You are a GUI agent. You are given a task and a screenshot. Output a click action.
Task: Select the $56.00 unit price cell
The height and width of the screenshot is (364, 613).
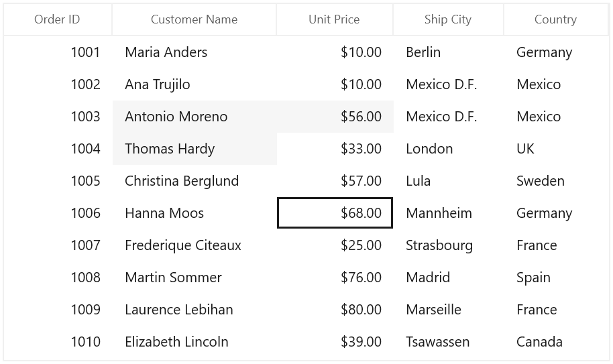[x=335, y=117]
